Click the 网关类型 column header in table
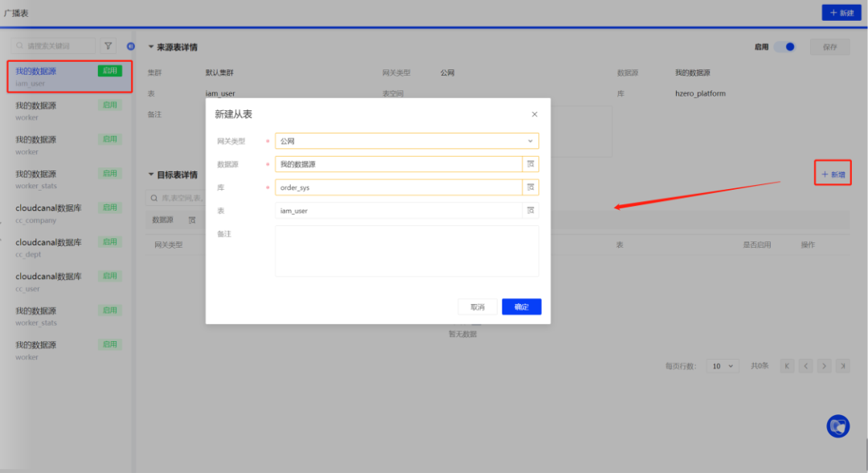This screenshot has height=473, width=868. pos(168,245)
